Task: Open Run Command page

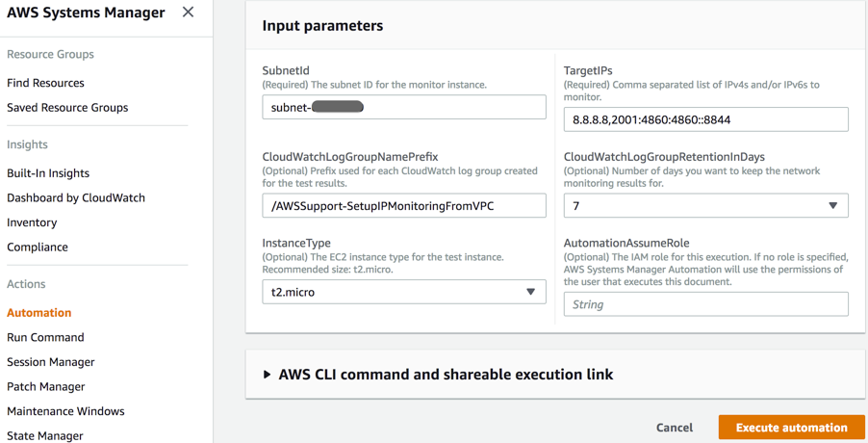Action: point(45,338)
